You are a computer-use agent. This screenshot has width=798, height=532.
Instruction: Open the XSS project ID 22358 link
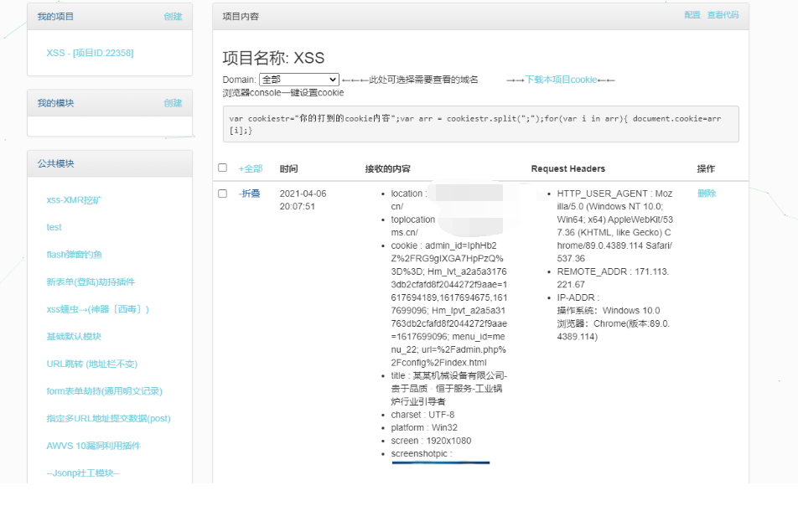[x=90, y=53]
